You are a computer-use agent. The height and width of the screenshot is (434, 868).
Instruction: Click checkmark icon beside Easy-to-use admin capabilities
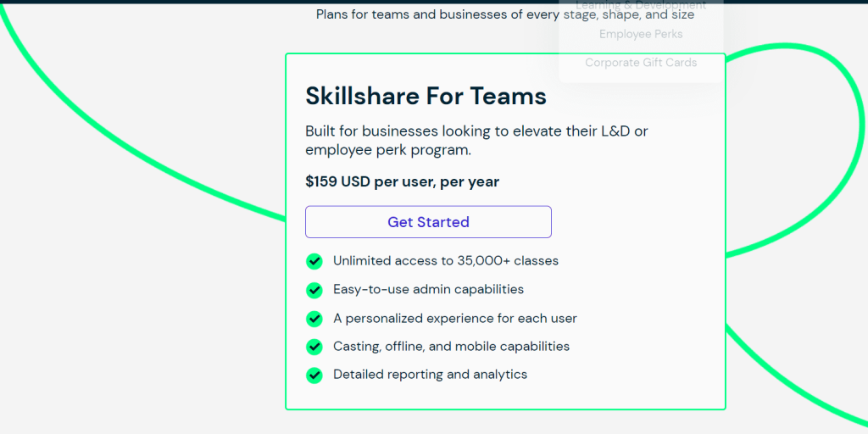click(314, 290)
